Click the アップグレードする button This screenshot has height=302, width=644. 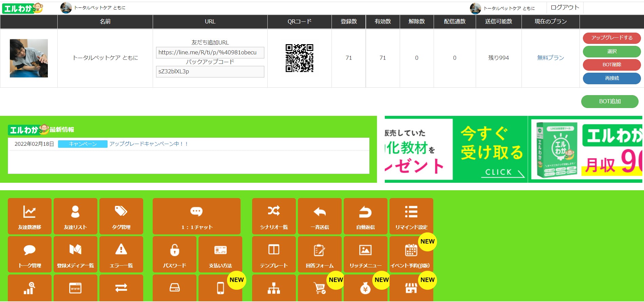click(x=612, y=38)
